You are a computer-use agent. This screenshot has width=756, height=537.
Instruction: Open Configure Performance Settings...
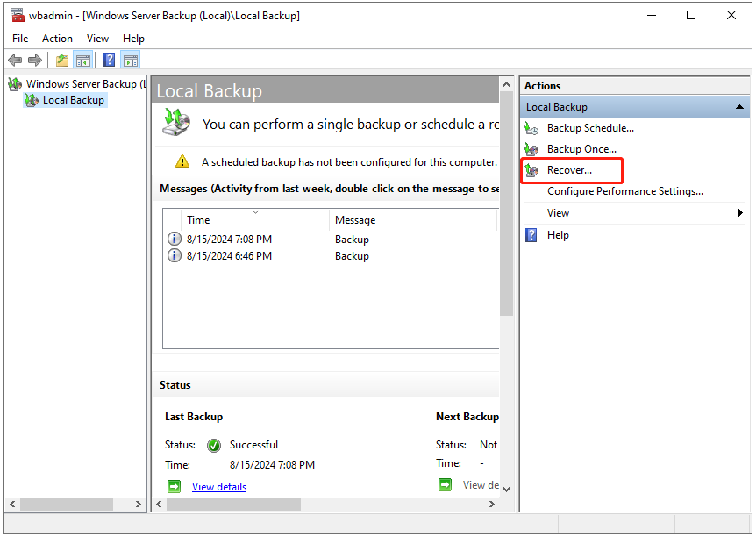624,191
